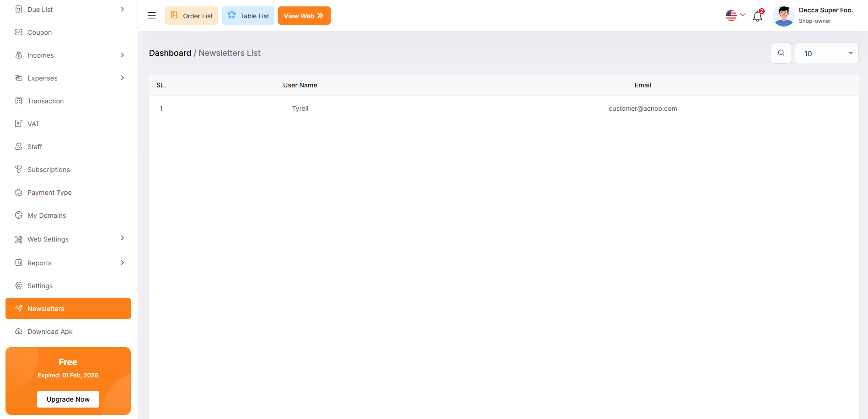The height and width of the screenshot is (419, 868).
Task: Click the View Web button
Action: (x=304, y=16)
